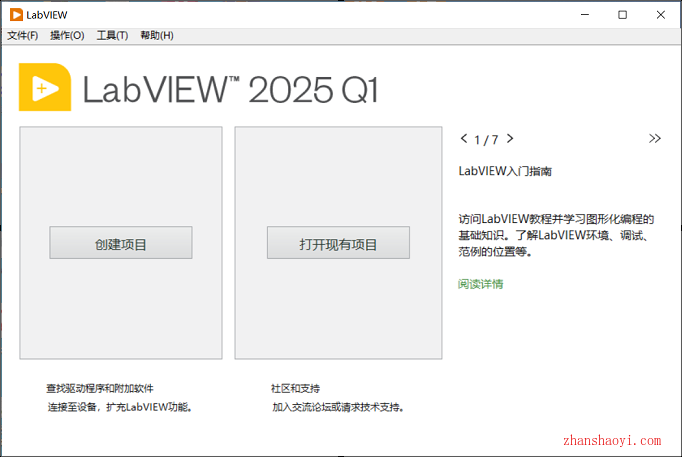The width and height of the screenshot is (682, 457).
Task: Click the 创建项目 button
Action: [121, 243]
